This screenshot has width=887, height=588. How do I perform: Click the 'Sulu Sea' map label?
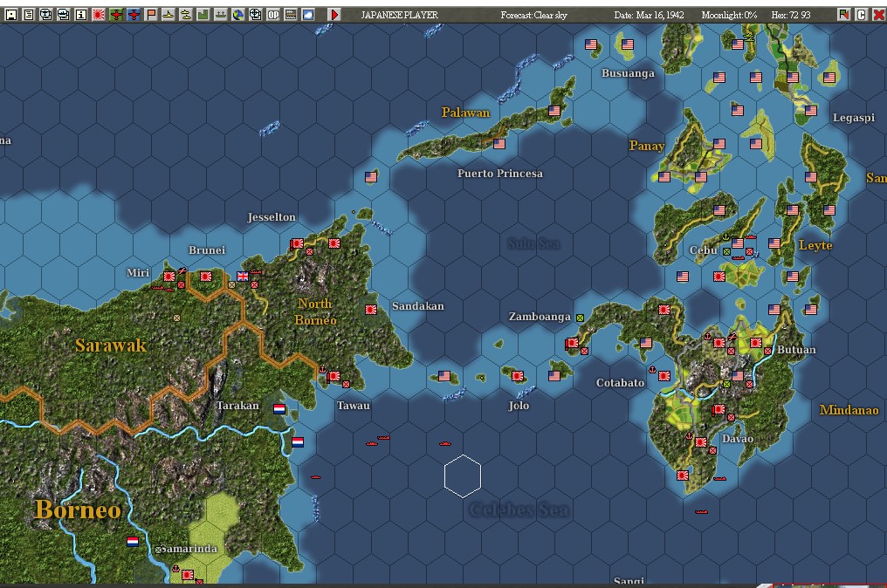point(533,243)
